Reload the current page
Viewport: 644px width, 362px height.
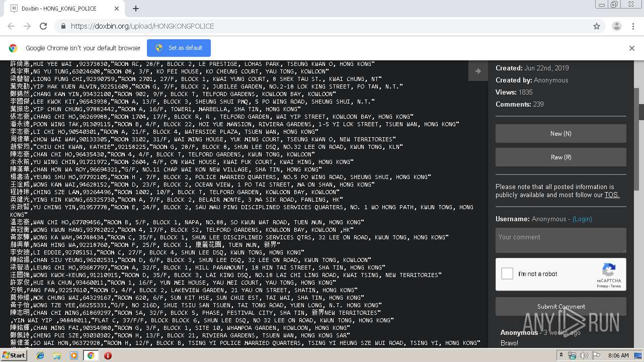tap(43, 26)
